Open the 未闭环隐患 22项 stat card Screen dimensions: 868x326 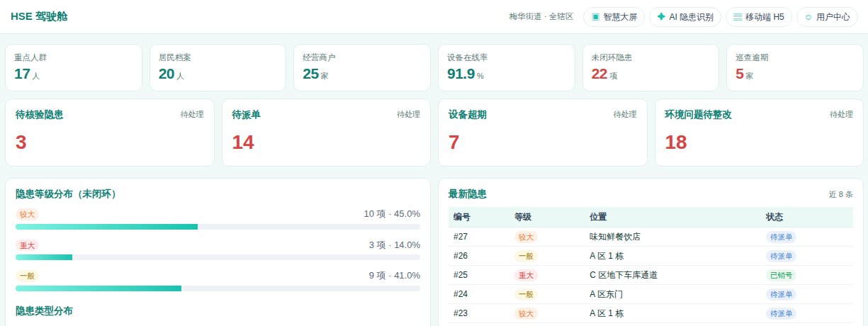(x=650, y=67)
